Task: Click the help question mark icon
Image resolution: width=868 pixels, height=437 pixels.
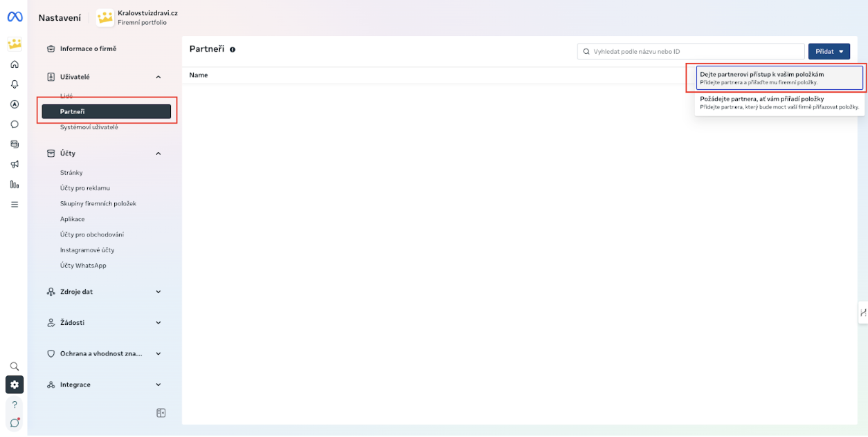Action: point(15,405)
